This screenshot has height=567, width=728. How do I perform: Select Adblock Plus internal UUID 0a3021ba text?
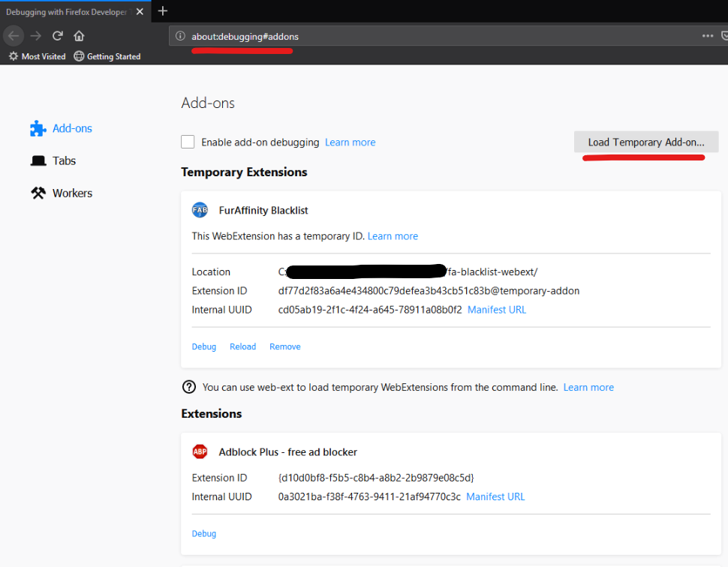(369, 497)
